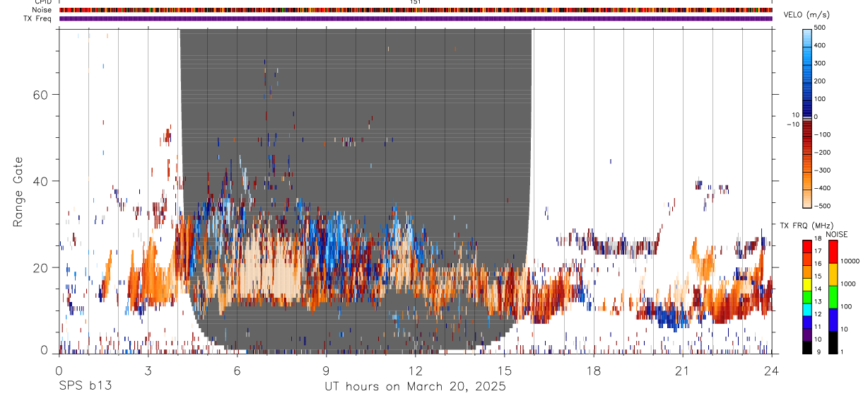Screen dimensions: 868x401
Task: Click the '16' TX FRQ legend value
Action: click(819, 264)
